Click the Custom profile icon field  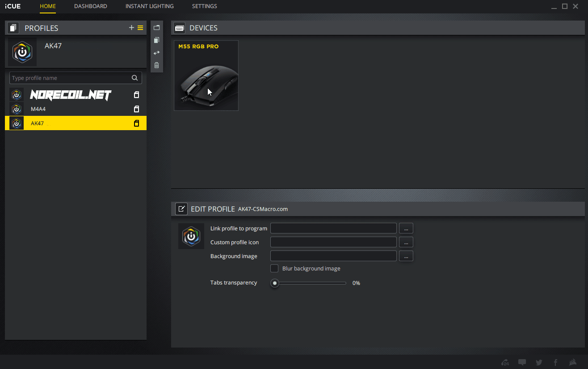[x=333, y=242]
